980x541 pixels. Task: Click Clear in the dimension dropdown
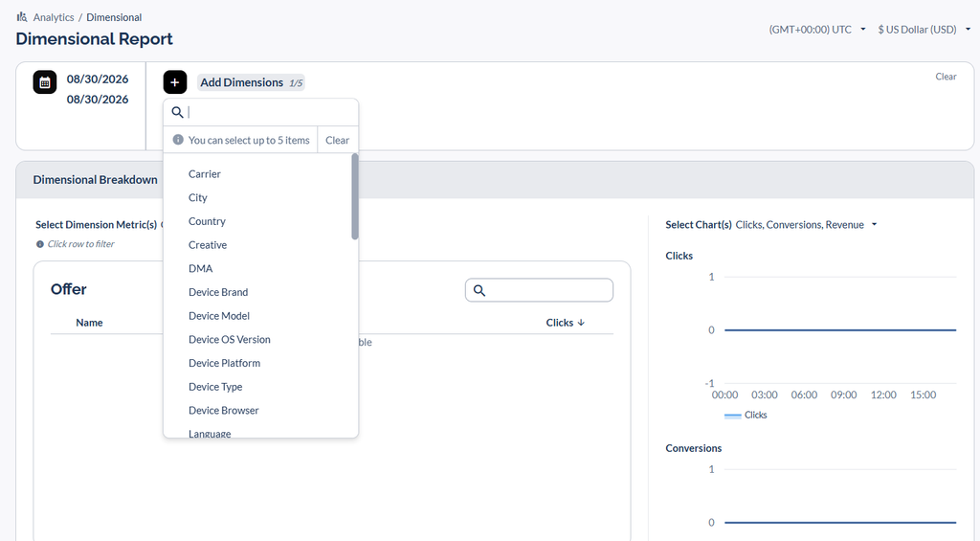coord(338,140)
